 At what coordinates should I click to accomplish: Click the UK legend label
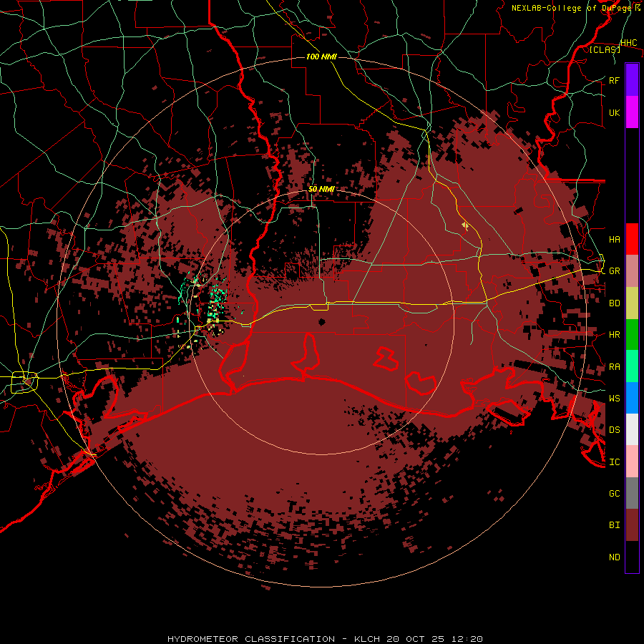(614, 112)
